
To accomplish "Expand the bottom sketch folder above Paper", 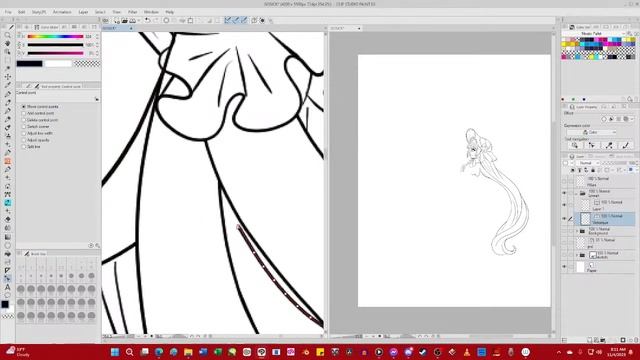I will [577, 256].
